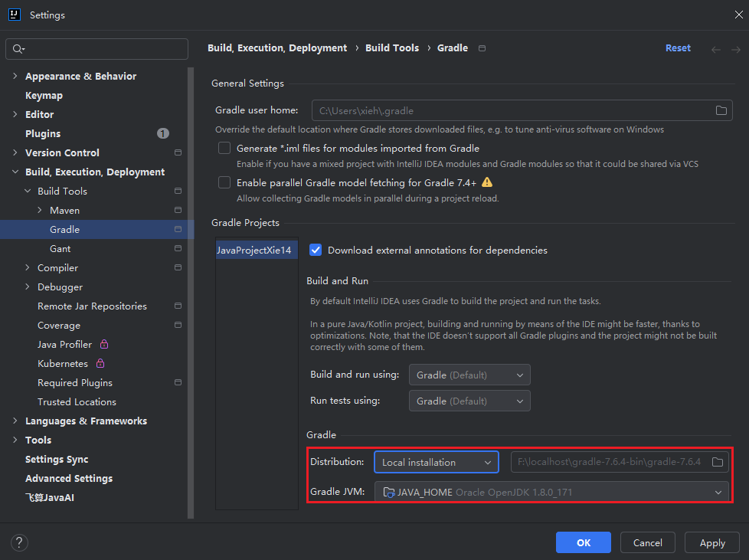Go forward with the right arrow icon
Image resolution: width=749 pixels, height=560 pixels.
click(736, 49)
